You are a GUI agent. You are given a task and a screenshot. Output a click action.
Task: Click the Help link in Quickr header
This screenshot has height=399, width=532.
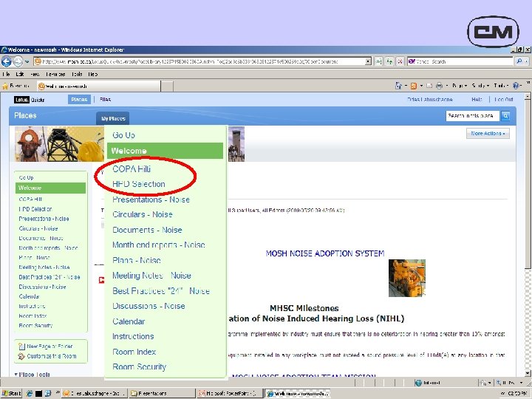(x=477, y=100)
